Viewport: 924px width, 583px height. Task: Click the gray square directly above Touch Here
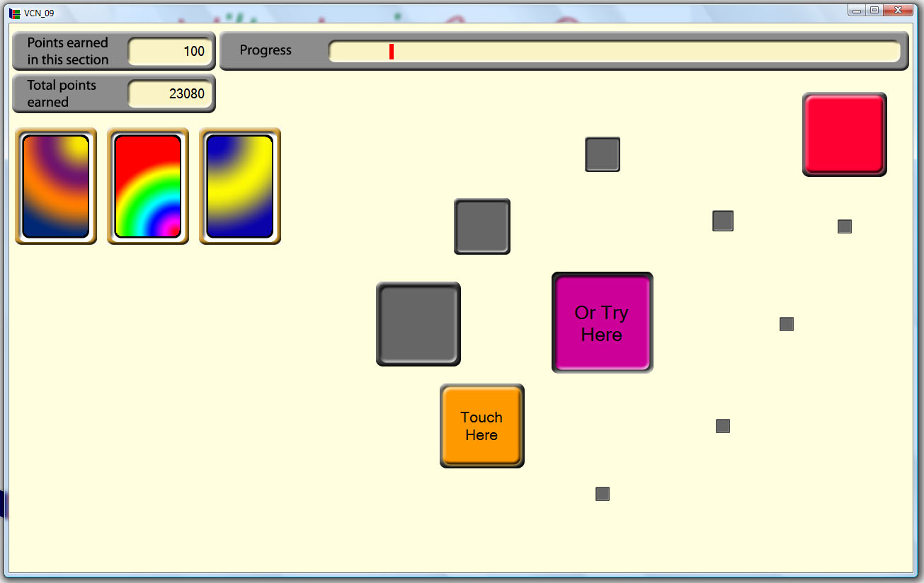coord(482,226)
